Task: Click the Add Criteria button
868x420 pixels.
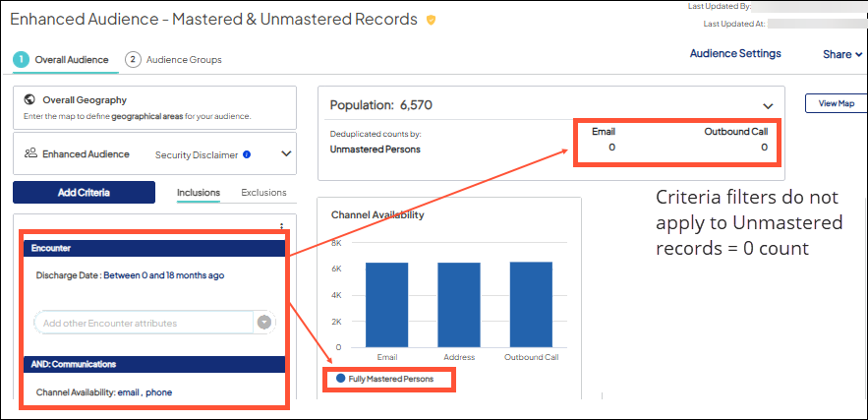Action: 84,192
